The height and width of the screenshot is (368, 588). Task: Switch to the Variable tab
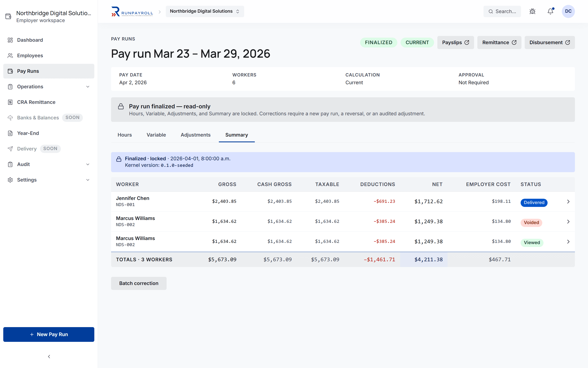click(x=156, y=135)
